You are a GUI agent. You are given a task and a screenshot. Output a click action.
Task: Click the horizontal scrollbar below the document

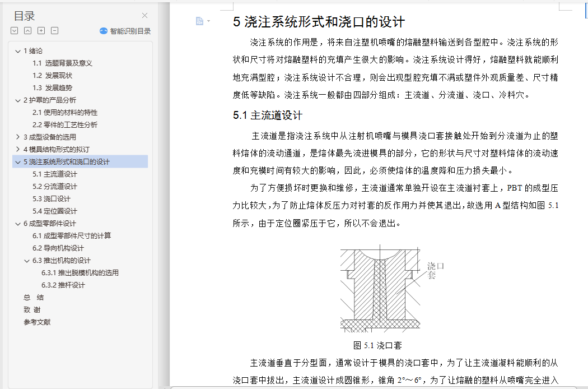(x=373, y=387)
